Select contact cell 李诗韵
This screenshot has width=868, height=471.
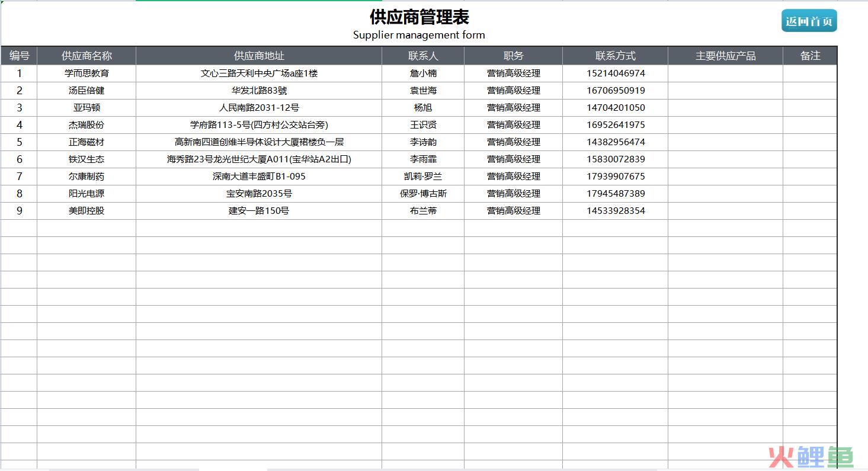423,142
